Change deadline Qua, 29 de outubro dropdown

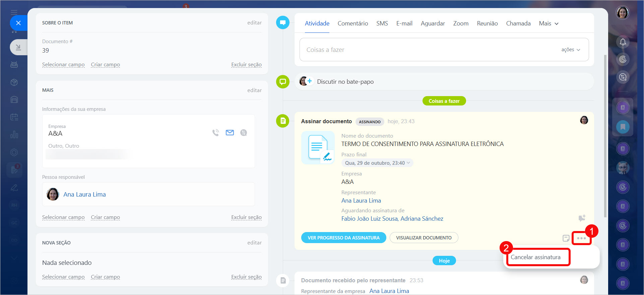377,163
